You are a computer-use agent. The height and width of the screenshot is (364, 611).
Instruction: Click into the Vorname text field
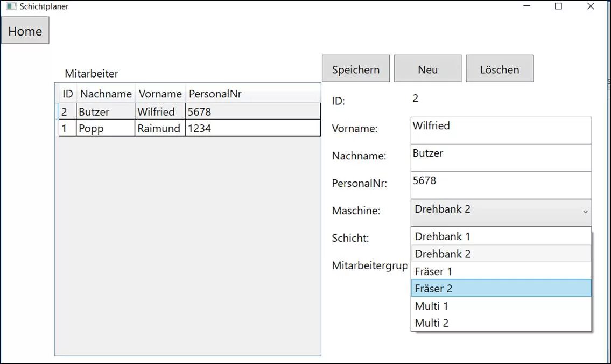click(501, 130)
